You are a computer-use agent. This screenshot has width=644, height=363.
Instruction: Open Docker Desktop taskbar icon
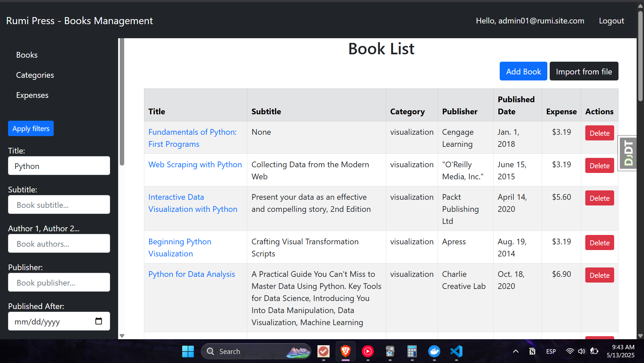[434, 351]
